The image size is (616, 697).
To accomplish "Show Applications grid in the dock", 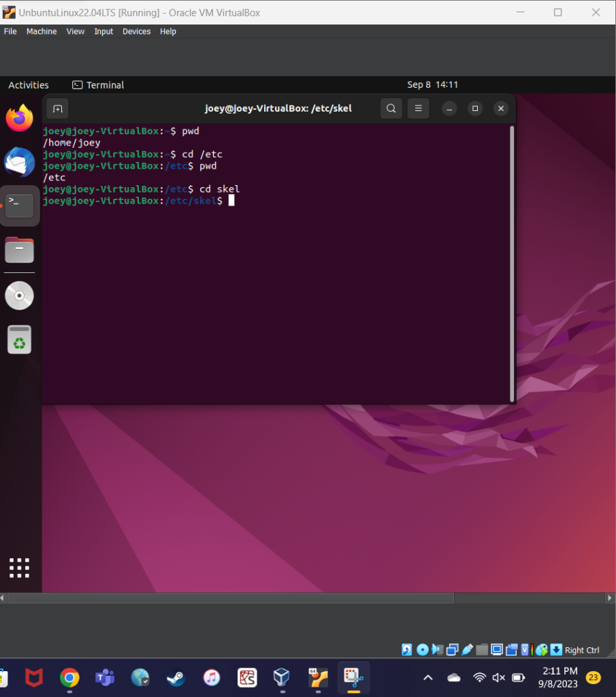I will click(19, 568).
